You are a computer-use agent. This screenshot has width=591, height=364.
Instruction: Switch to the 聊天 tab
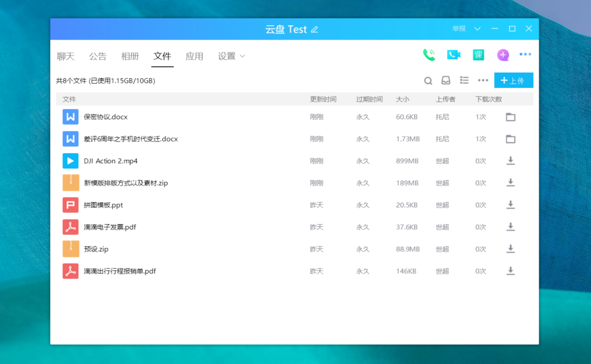66,56
